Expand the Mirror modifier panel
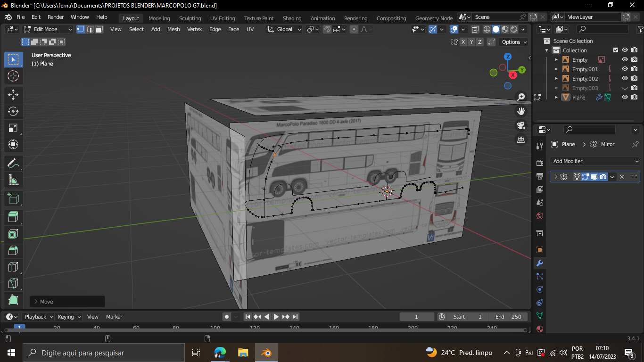The height and width of the screenshot is (362, 644). pyautogui.click(x=556, y=177)
